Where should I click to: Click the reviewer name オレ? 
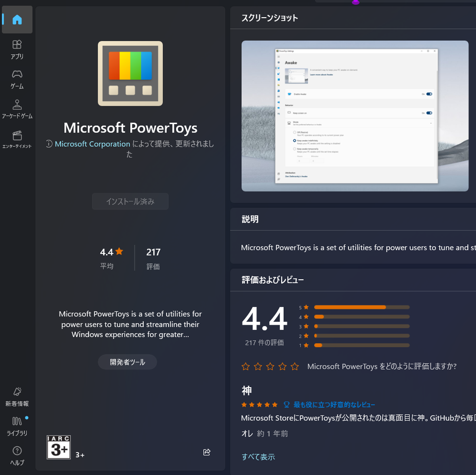247,434
